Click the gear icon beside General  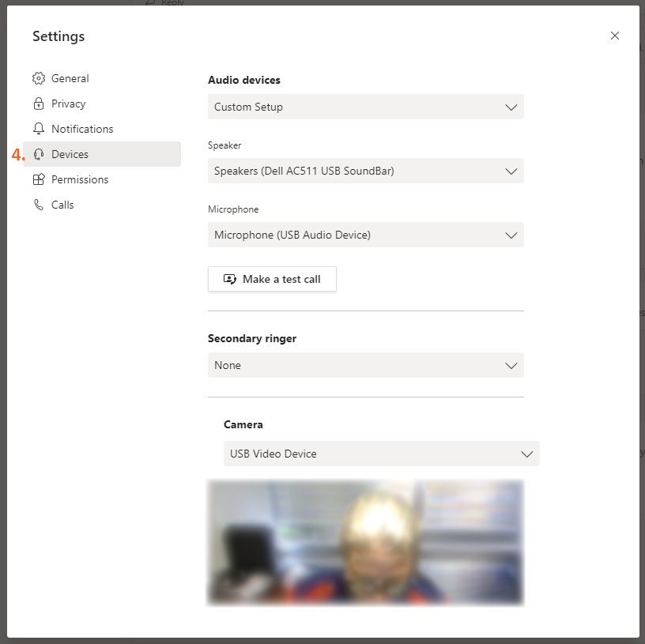[x=39, y=78]
